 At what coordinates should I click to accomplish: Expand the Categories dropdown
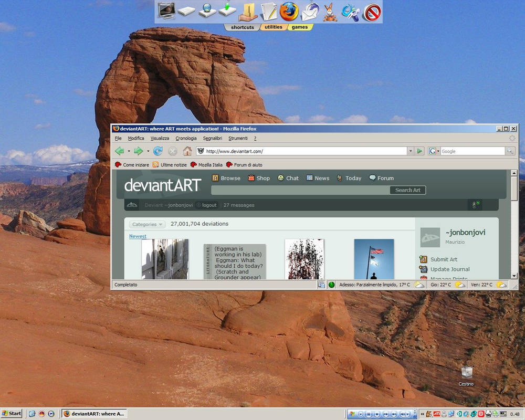(147, 224)
